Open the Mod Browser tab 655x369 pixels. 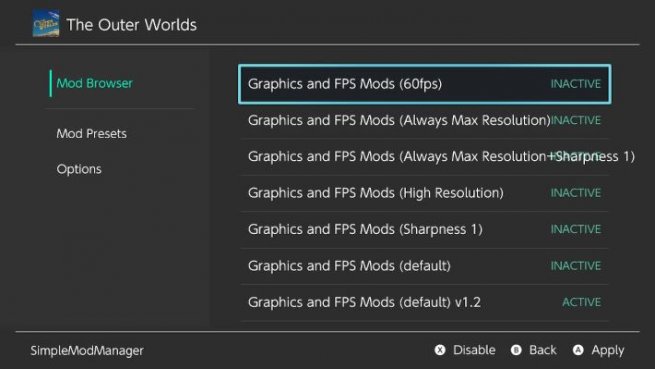(x=94, y=83)
